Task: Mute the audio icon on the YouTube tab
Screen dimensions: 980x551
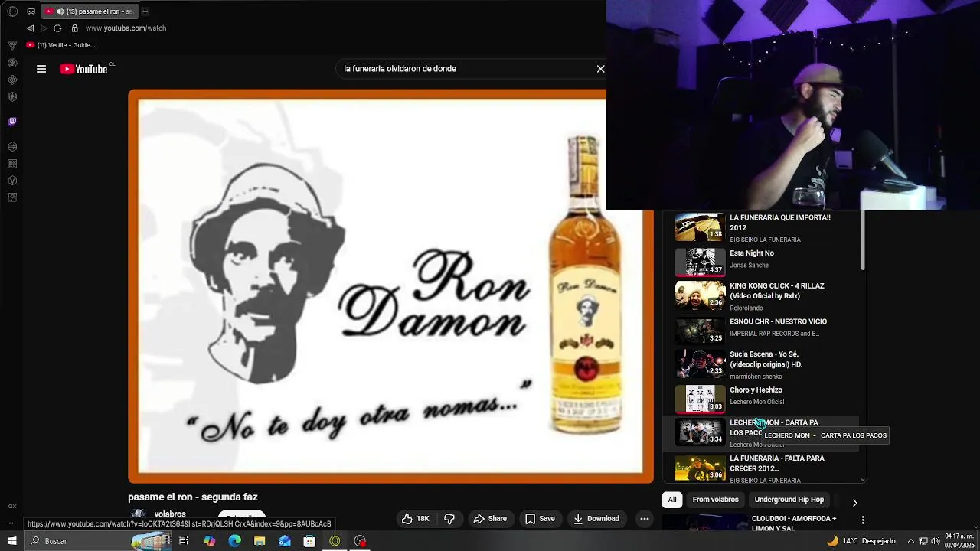Action: point(60,11)
